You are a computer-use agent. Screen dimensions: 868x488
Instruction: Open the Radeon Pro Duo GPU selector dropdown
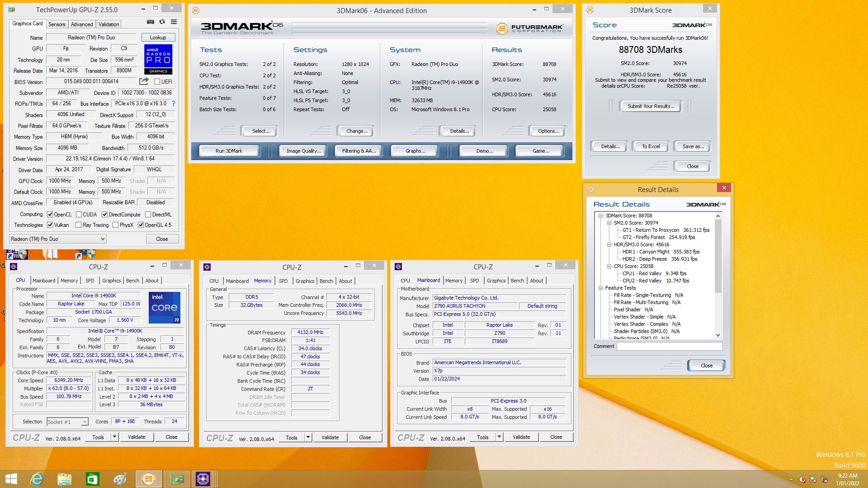pyautogui.click(x=58, y=239)
